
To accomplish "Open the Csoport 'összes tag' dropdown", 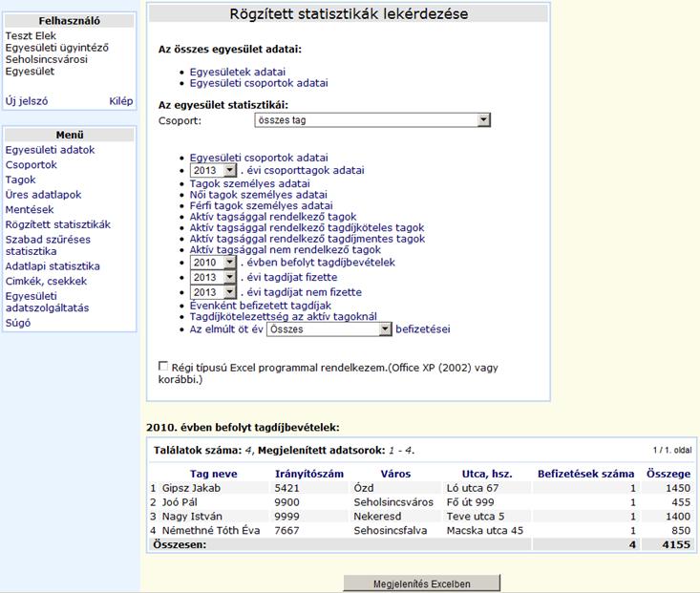I will point(372,120).
